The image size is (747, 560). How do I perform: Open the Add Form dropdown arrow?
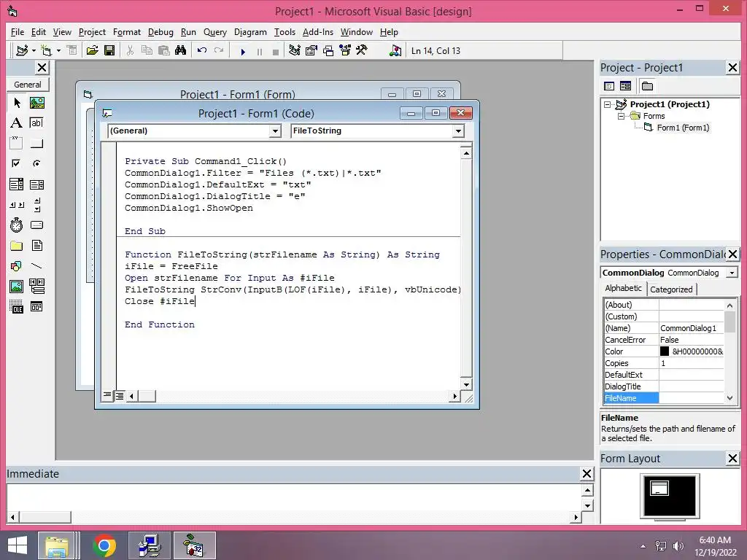58,50
